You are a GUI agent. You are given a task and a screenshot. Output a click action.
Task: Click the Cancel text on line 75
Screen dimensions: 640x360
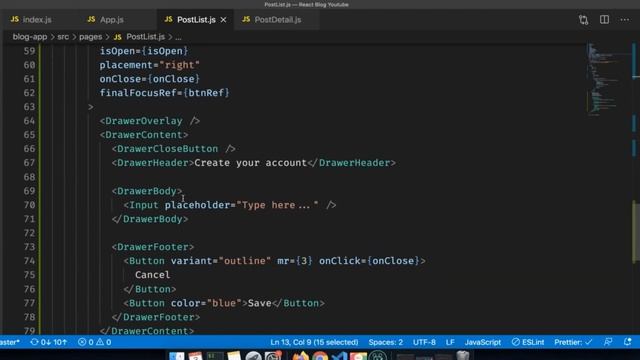pyautogui.click(x=153, y=275)
